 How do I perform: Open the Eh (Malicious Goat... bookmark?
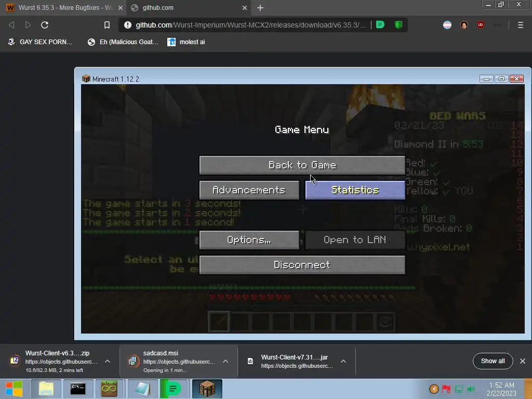pyautogui.click(x=123, y=42)
